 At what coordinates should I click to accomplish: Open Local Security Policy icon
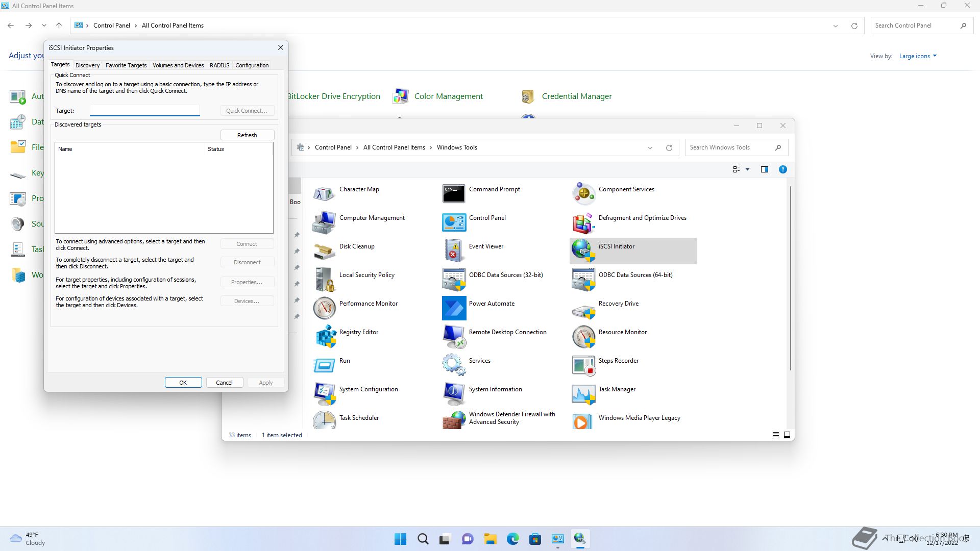[324, 280]
